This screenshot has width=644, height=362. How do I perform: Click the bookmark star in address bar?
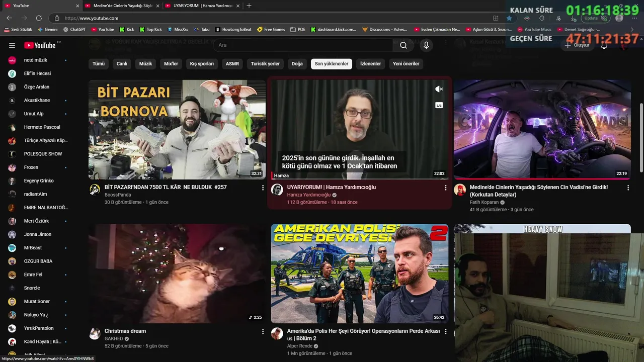[x=509, y=18]
